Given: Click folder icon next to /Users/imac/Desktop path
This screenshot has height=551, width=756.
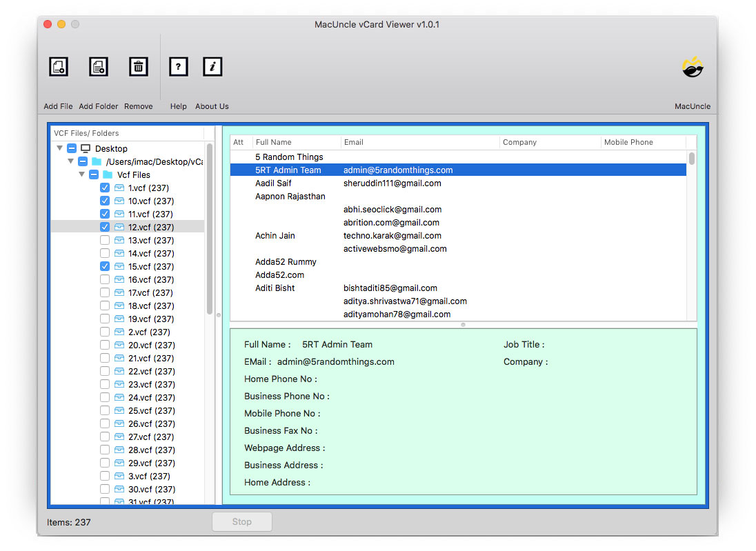Looking at the screenshot, I should pos(97,161).
